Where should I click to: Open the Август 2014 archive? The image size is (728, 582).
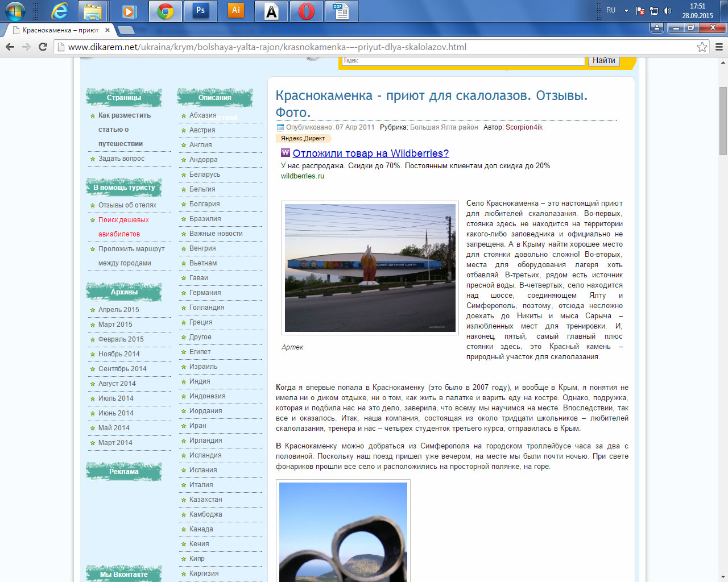(117, 384)
